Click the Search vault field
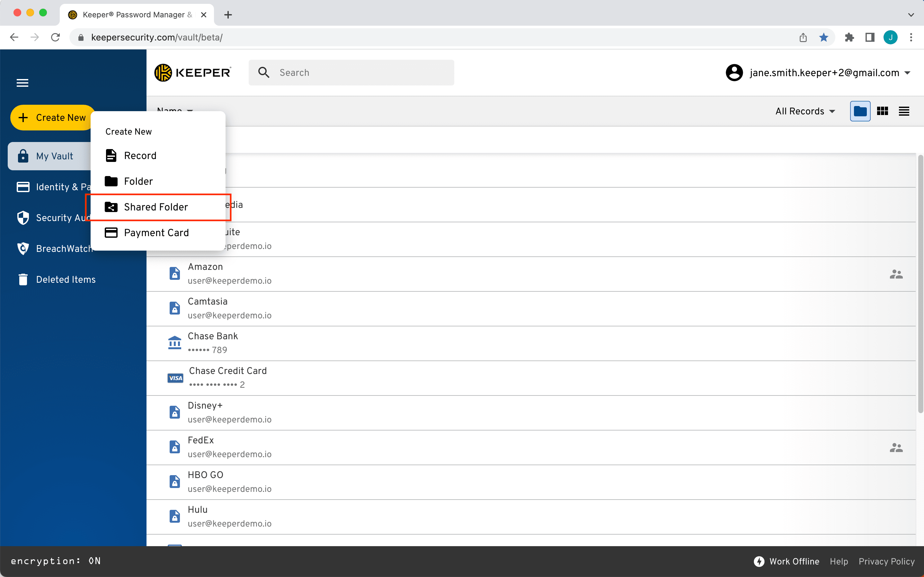Viewport: 924px width, 577px height. click(351, 73)
